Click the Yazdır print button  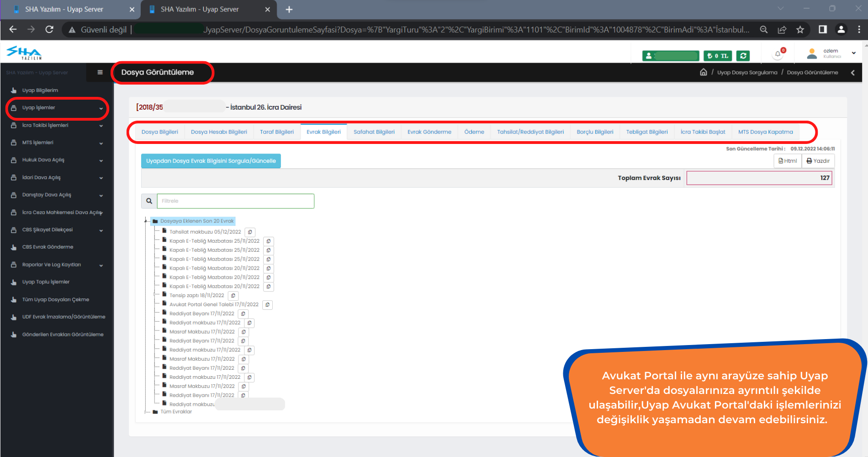click(818, 161)
